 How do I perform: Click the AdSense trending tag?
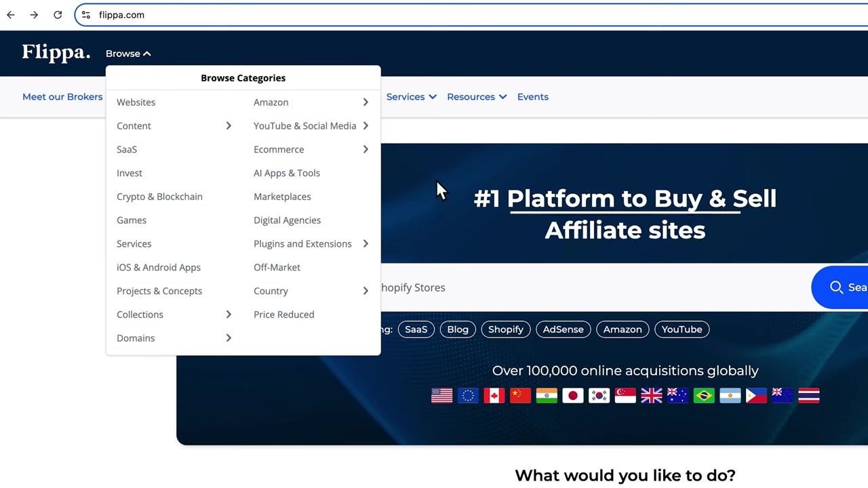[x=563, y=329]
